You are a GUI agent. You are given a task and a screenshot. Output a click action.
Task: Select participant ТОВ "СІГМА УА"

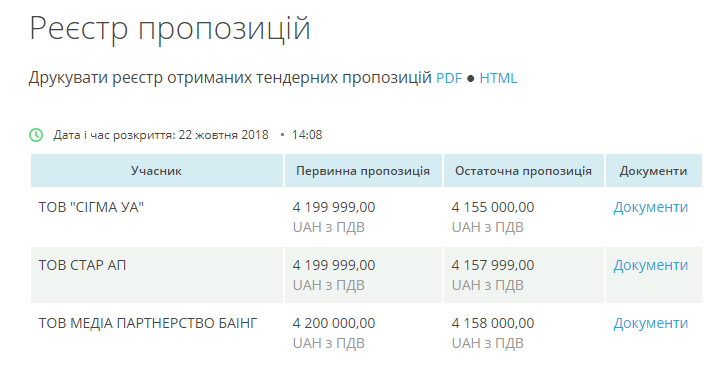pyautogui.click(x=91, y=207)
